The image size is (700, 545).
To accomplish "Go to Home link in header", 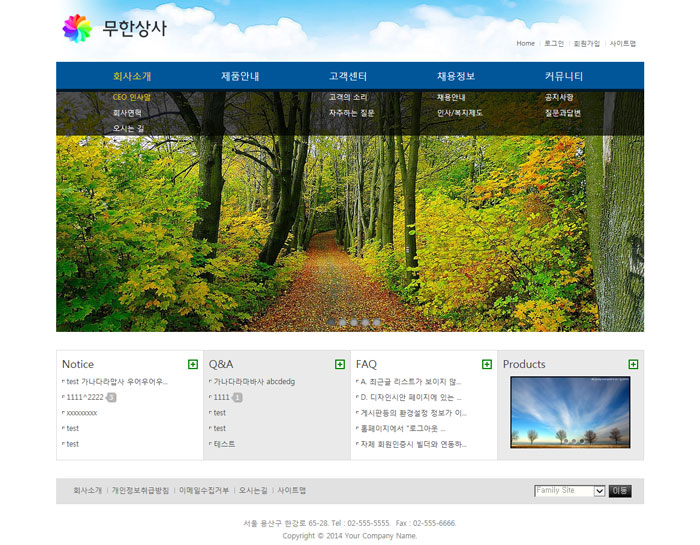I will pyautogui.click(x=525, y=43).
